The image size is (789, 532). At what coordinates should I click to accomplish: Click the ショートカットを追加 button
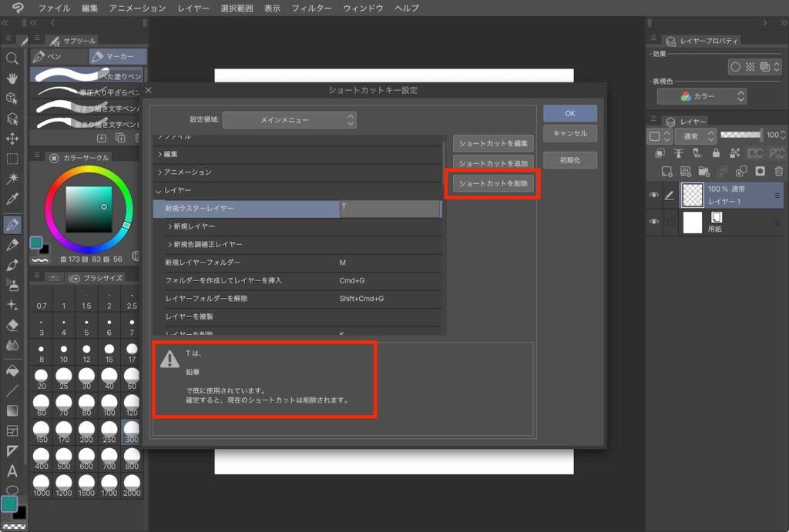(x=493, y=163)
